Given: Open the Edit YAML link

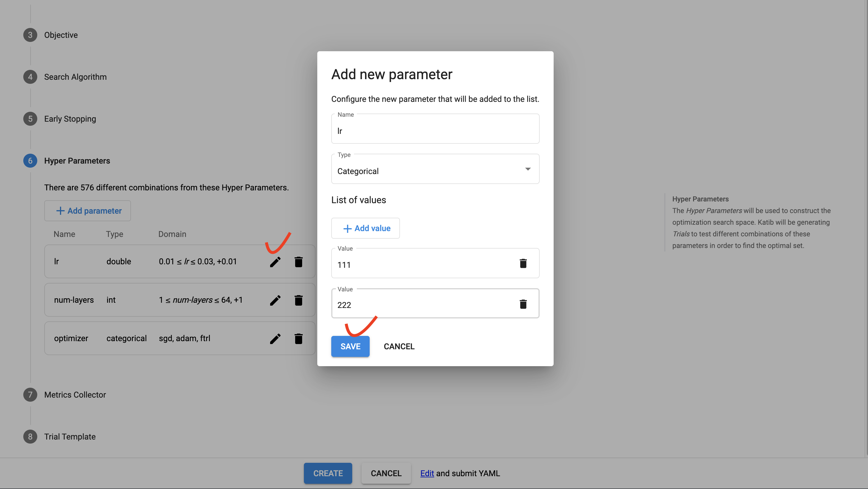Looking at the screenshot, I should (427, 474).
